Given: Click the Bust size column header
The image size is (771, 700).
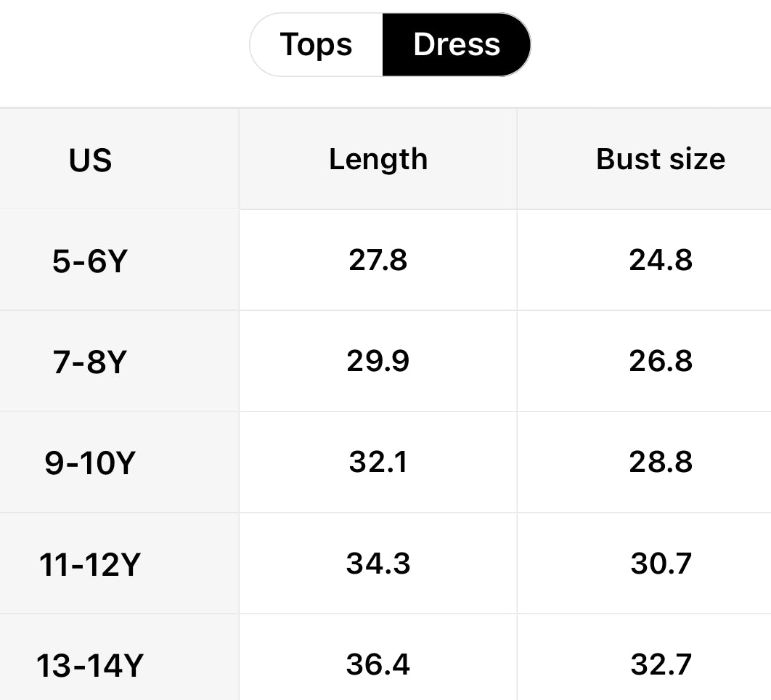Looking at the screenshot, I should click(660, 158).
